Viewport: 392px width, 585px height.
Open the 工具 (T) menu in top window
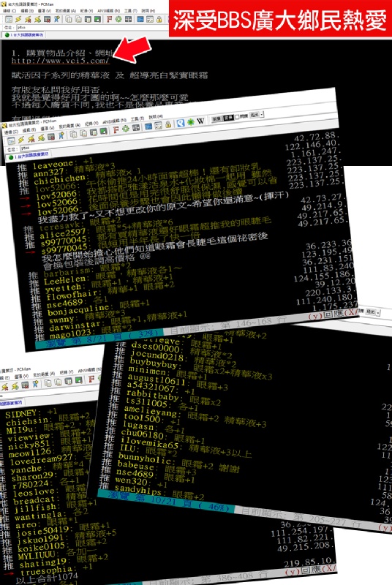(130, 11)
